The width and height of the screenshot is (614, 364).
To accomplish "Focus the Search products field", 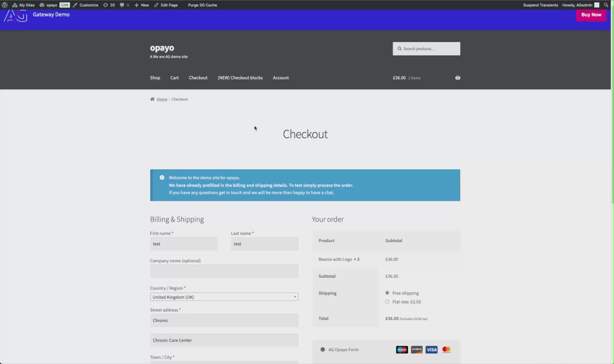I will tap(426, 49).
